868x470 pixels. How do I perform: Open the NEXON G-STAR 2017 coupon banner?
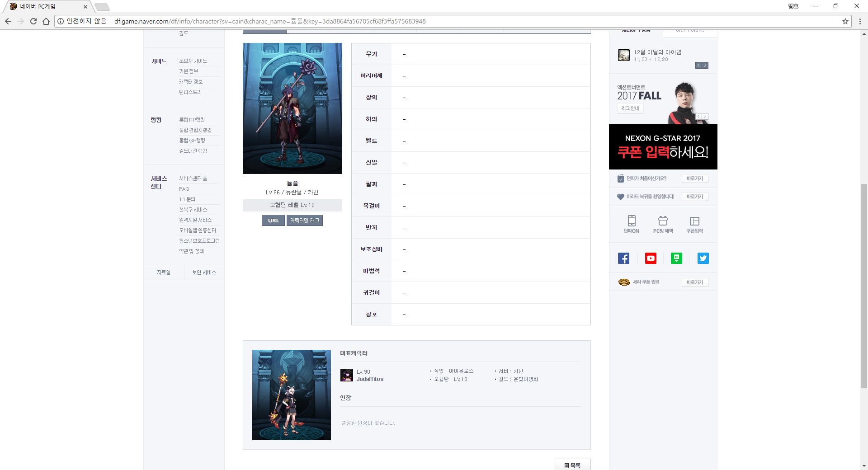(x=663, y=147)
